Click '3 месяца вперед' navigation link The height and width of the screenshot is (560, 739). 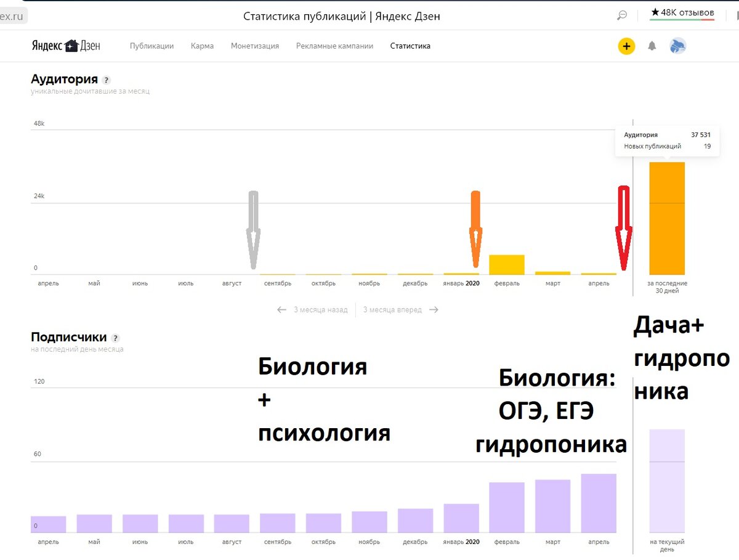coord(400,310)
